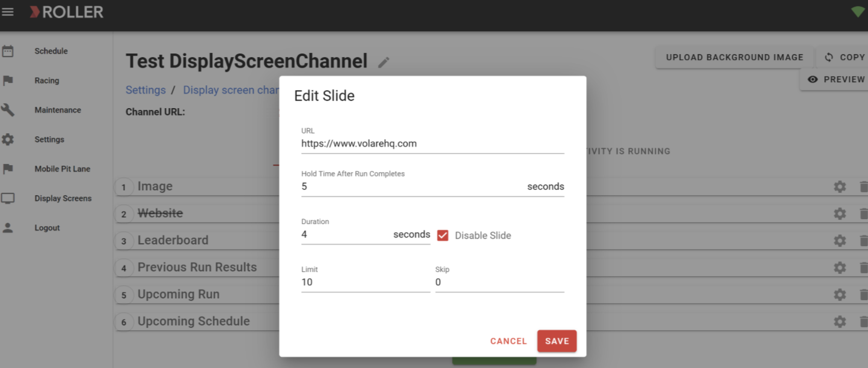Open Maintenance in the sidebar
This screenshot has height=368, width=868.
click(58, 110)
